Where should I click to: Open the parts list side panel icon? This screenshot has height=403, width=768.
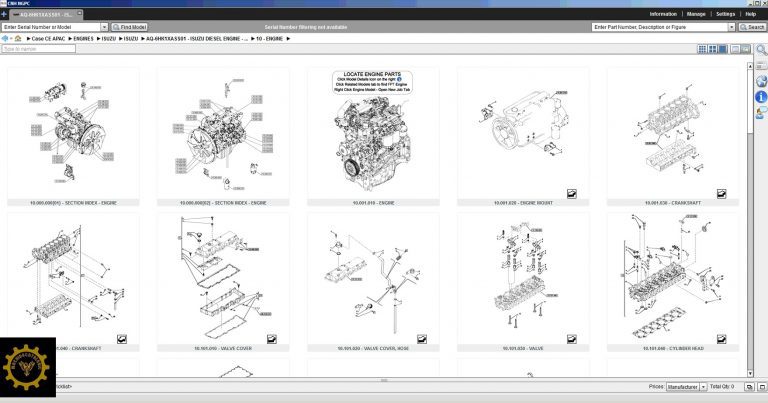click(761, 65)
